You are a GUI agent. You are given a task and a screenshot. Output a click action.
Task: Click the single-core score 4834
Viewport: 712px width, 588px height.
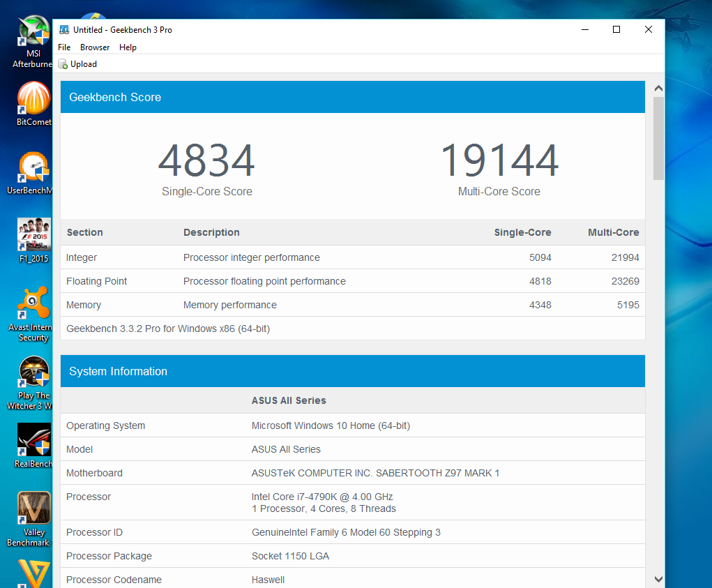pyautogui.click(x=206, y=160)
